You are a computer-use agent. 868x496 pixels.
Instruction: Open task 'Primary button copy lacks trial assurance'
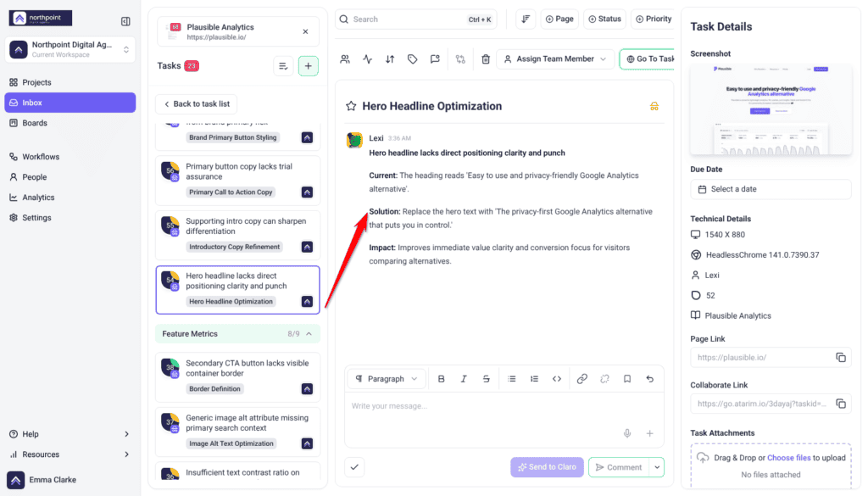tap(238, 180)
